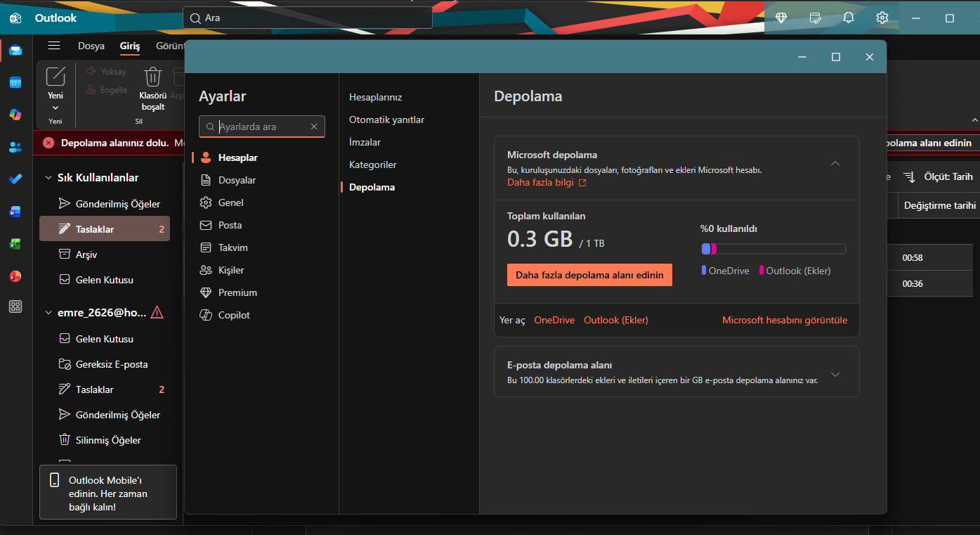The image size is (980, 535).
Task: Go to Kategoriler subsection
Action: [x=373, y=165]
